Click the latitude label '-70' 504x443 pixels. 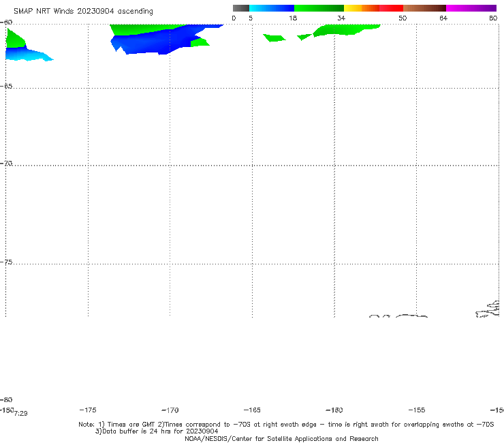6,164
